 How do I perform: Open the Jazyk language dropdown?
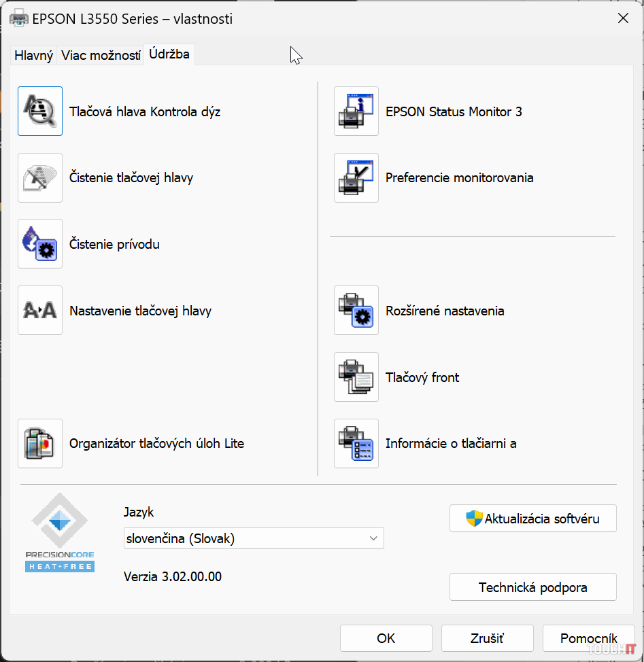click(373, 538)
